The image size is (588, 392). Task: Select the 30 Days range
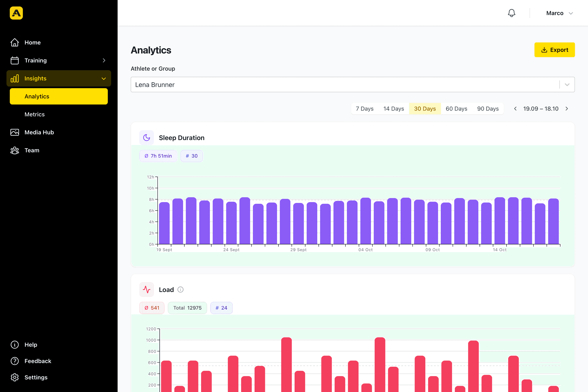coord(425,109)
